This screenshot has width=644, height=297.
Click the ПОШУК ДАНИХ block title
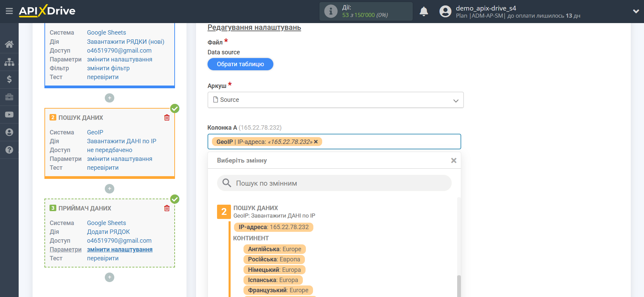[81, 117]
